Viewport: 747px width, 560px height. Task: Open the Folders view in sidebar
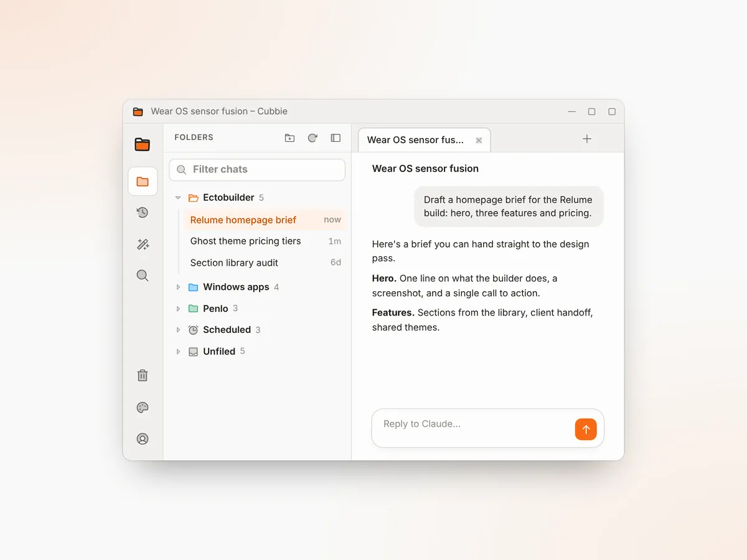[x=143, y=182]
